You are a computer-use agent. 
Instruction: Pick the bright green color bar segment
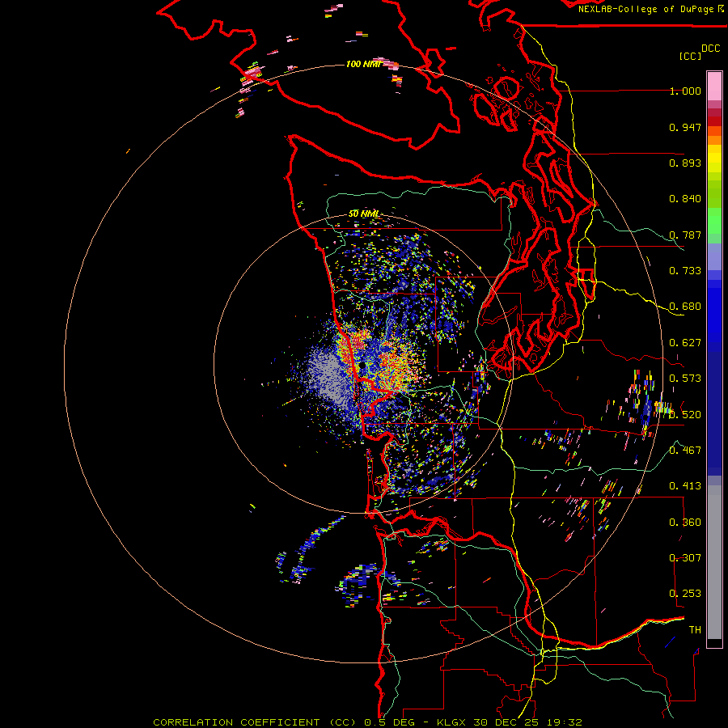coord(714,221)
